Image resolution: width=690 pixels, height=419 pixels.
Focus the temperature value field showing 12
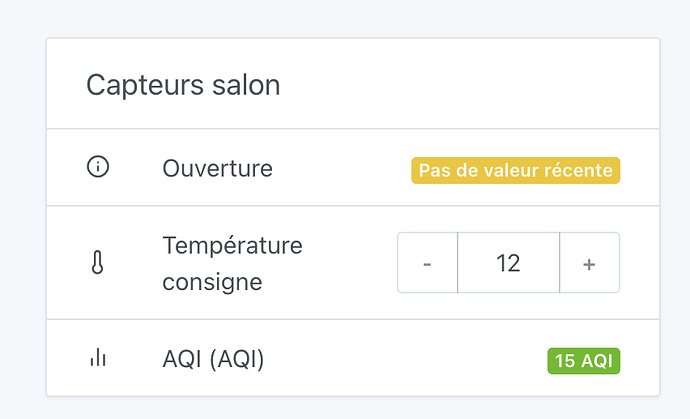click(x=508, y=263)
